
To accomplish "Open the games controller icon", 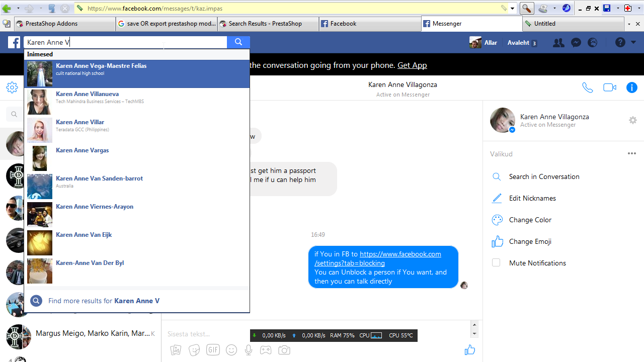I will pyautogui.click(x=266, y=350).
